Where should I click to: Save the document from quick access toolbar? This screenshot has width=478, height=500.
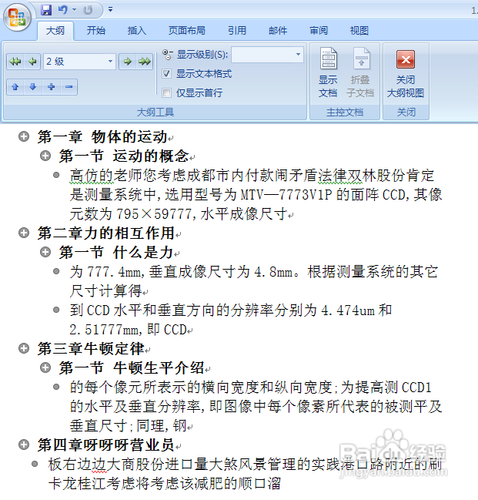(x=46, y=10)
